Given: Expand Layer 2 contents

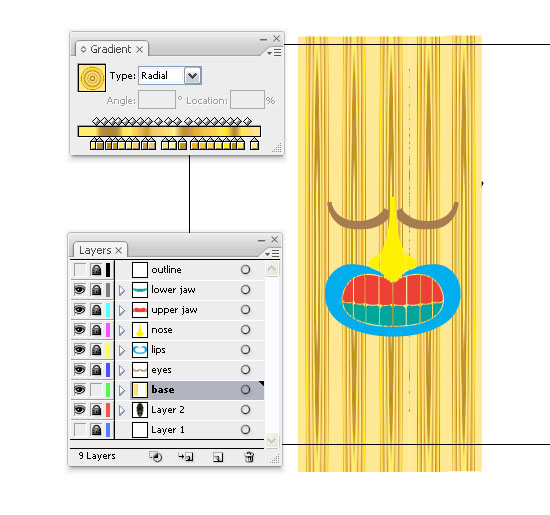Looking at the screenshot, I should [122, 410].
